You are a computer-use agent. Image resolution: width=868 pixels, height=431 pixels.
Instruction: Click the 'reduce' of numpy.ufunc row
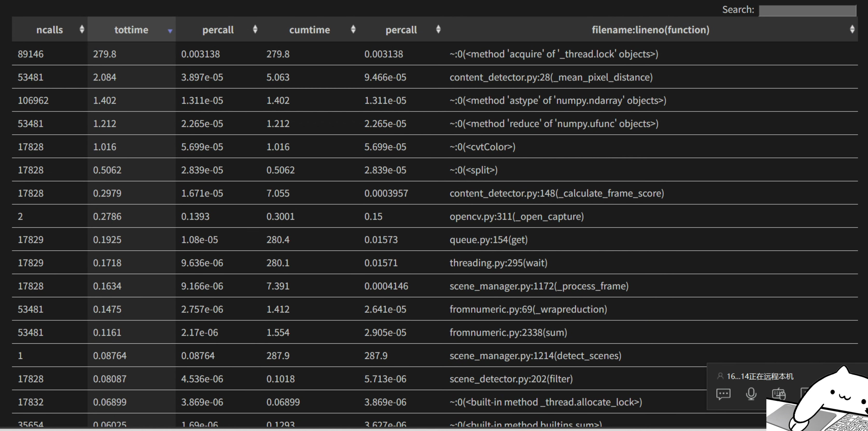coord(435,124)
